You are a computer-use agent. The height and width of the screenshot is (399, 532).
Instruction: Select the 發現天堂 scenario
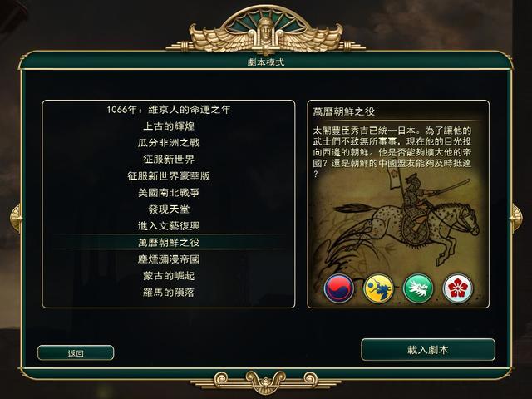[169, 209]
